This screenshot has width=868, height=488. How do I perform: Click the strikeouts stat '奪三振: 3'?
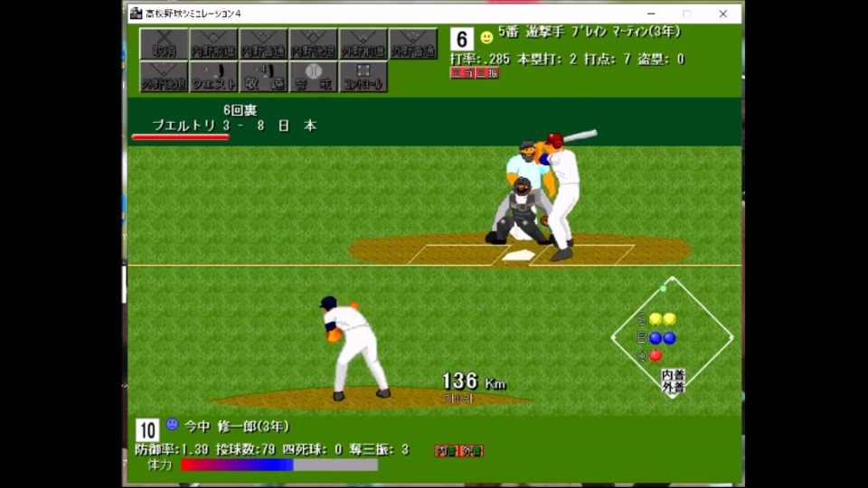tap(379, 450)
